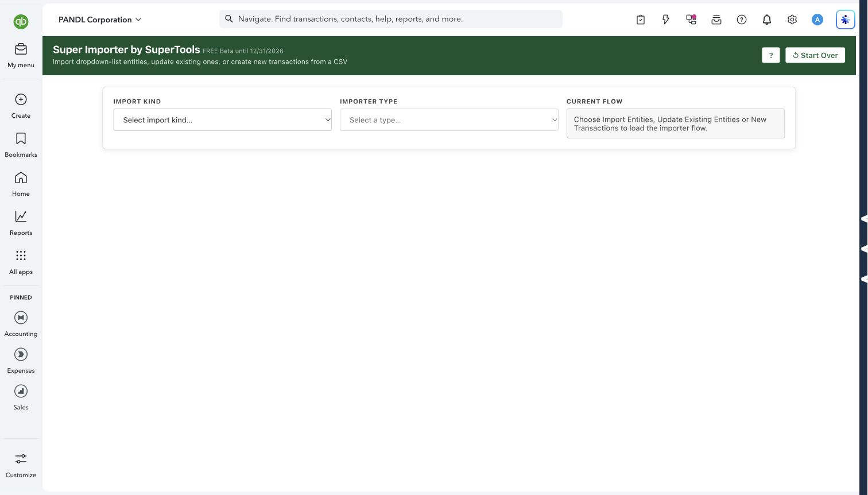The height and width of the screenshot is (495, 868).
Task: Open the Intuit Assist sparkle icon
Action: (x=845, y=20)
